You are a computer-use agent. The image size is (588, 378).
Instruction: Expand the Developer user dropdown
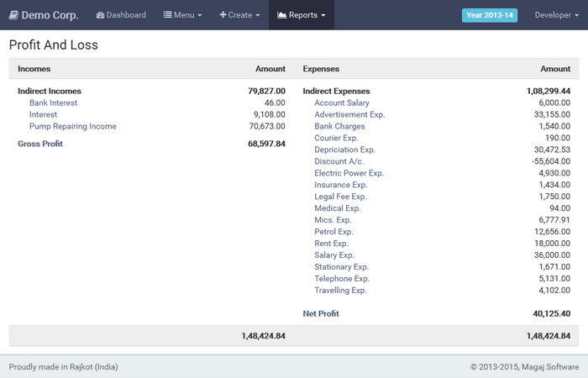tap(558, 15)
